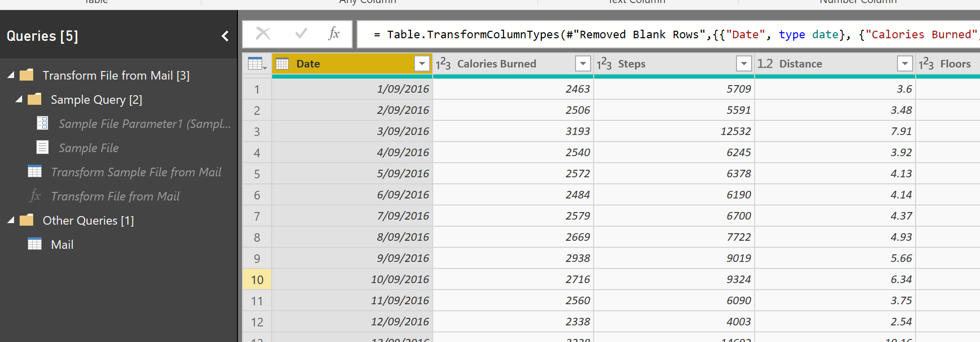Click the Steps value 9019
Image resolution: width=980 pixels, height=342 pixels.
(x=674, y=258)
